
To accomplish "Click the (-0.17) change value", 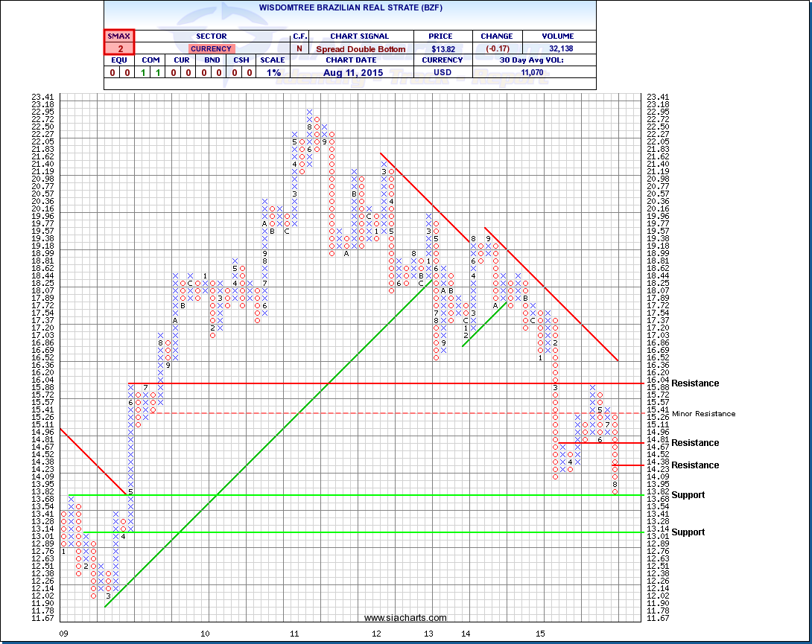I will pos(497,49).
